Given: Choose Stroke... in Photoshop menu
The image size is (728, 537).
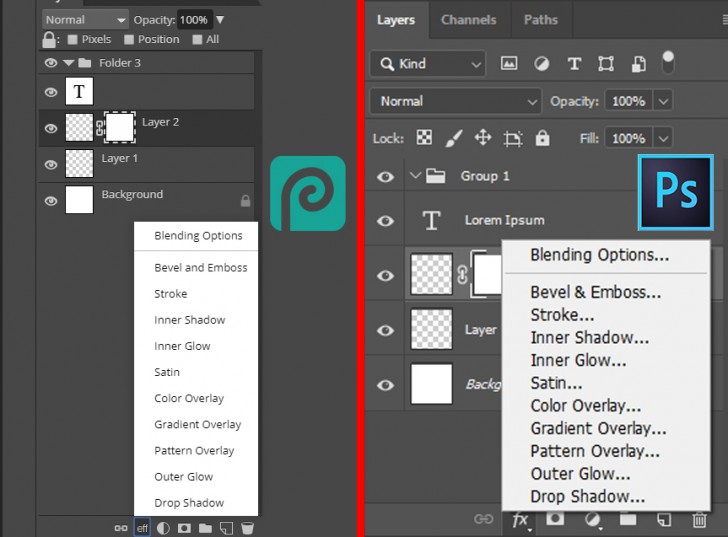Looking at the screenshot, I should (606, 315).
